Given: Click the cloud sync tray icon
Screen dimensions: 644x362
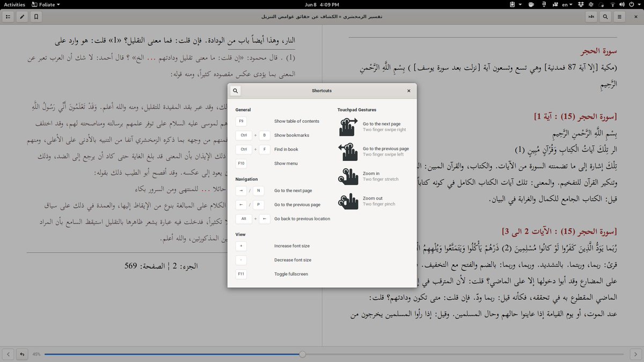Looking at the screenshot, I should coord(601,4).
